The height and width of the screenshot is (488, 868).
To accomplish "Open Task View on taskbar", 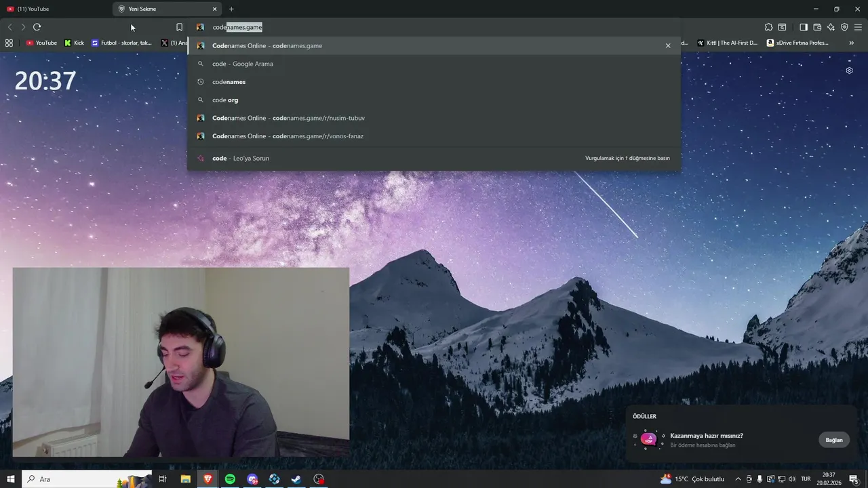I will [x=163, y=479].
